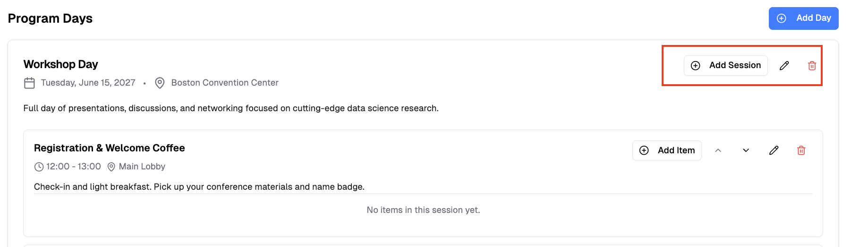Add an item to the Registration session
Image resolution: width=868 pixels, height=247 pixels.
[666, 150]
